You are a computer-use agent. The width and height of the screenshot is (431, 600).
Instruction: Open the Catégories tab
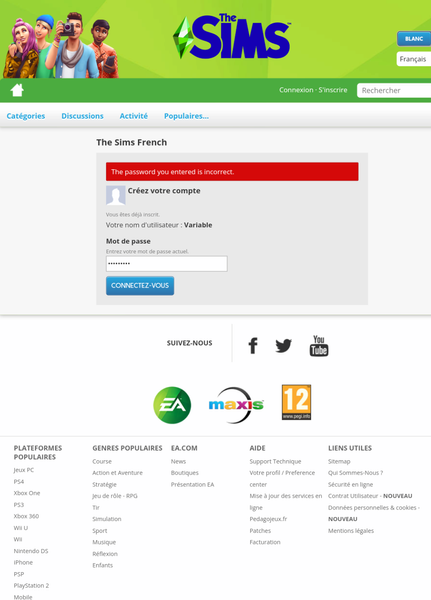pyautogui.click(x=26, y=116)
